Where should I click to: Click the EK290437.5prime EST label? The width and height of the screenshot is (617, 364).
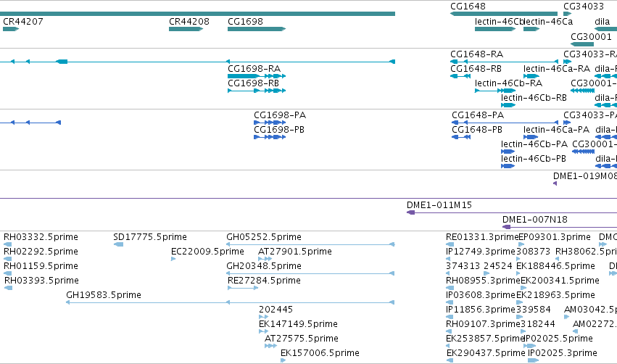(x=486, y=354)
